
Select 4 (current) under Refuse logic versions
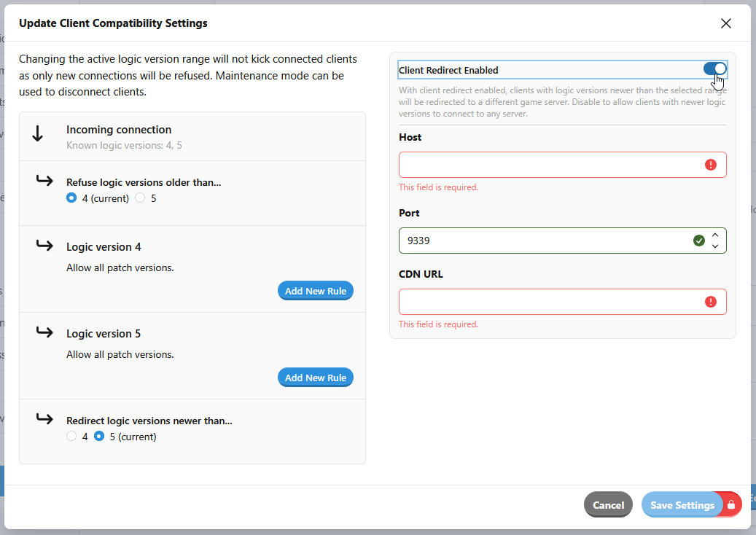(x=71, y=198)
